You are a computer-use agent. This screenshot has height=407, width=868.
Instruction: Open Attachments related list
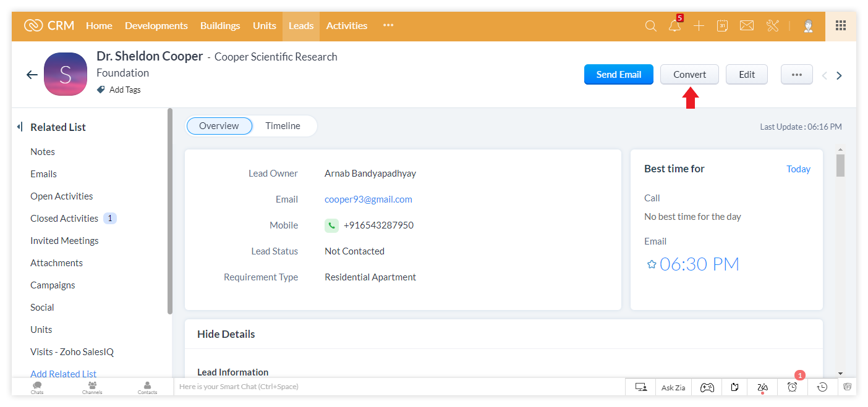click(x=56, y=262)
